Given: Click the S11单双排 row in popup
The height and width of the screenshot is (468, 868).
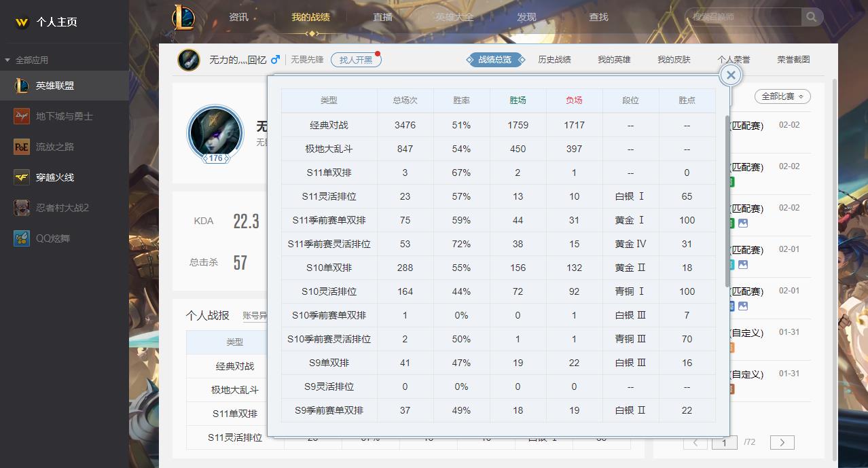Looking at the screenshot, I should pyautogui.click(x=498, y=173).
